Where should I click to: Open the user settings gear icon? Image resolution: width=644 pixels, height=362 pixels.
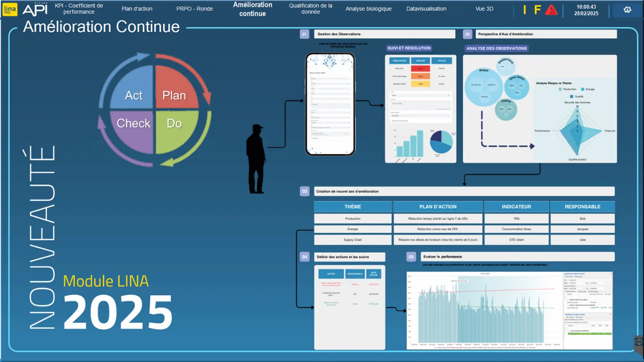click(x=627, y=10)
